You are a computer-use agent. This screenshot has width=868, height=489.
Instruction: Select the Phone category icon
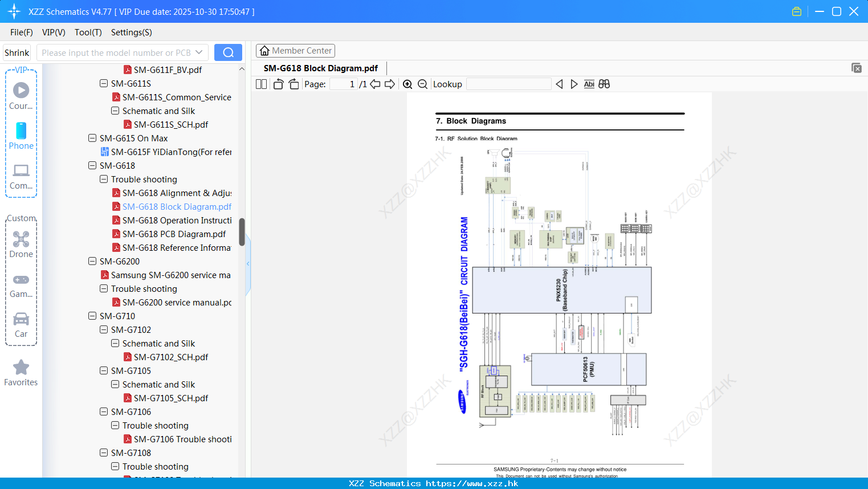click(x=21, y=136)
